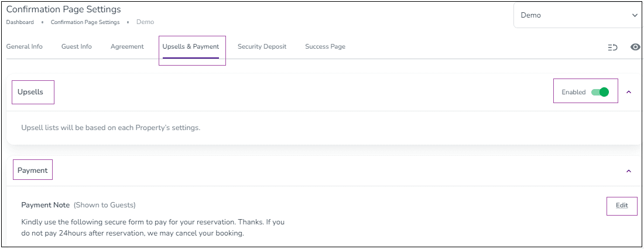Collapse the Payment section chevron
644x249 pixels.
point(628,171)
